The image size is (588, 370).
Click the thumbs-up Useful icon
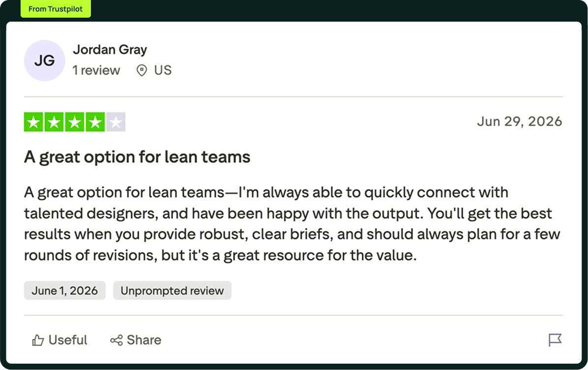pyautogui.click(x=38, y=340)
